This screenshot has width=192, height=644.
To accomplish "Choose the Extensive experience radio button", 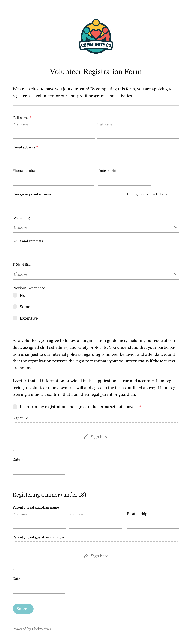I will coord(15,318).
